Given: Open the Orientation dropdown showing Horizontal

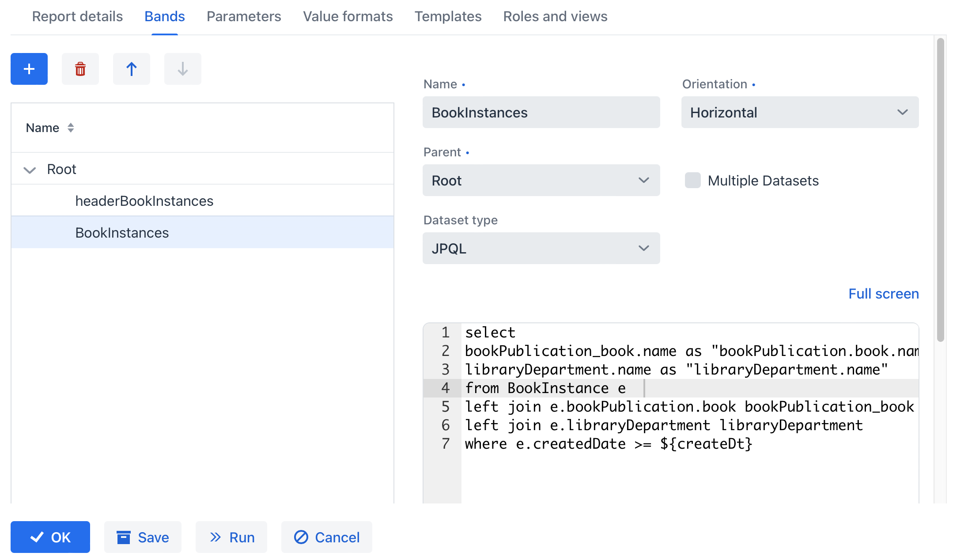Looking at the screenshot, I should click(x=800, y=112).
